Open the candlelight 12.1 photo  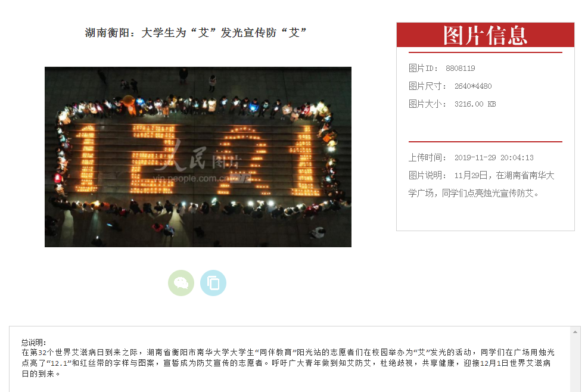tap(198, 157)
